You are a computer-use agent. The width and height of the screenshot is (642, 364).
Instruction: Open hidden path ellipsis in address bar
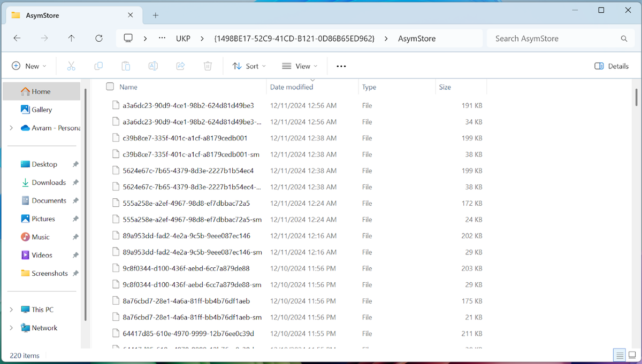point(162,38)
